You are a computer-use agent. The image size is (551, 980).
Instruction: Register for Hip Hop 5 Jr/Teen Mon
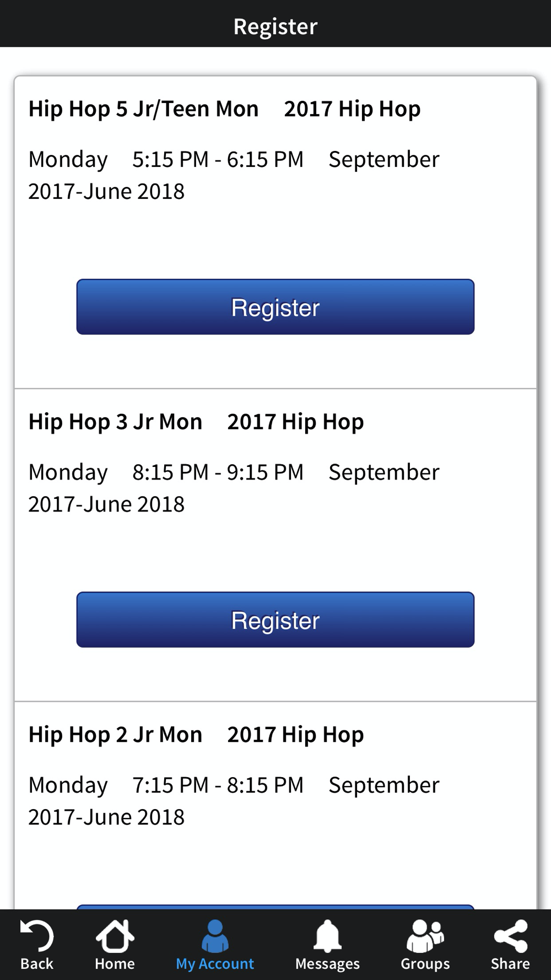275,307
